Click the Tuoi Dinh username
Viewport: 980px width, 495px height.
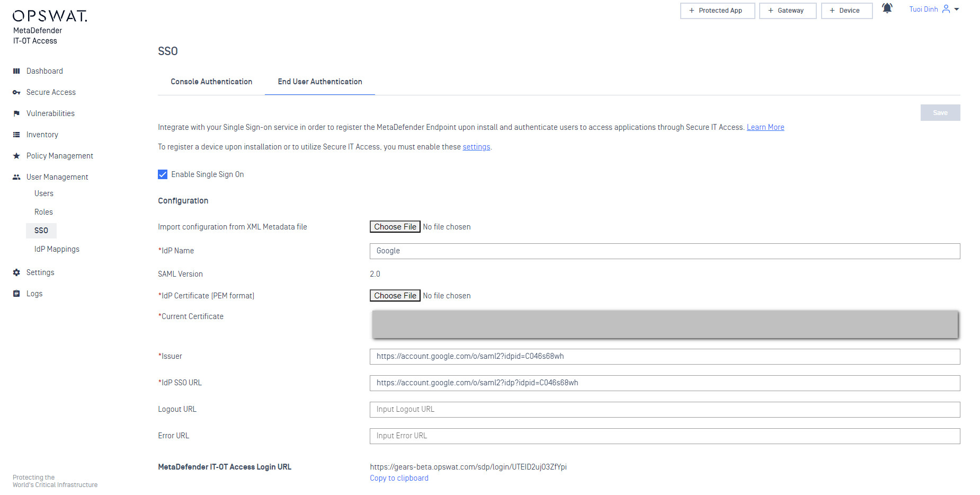click(x=923, y=9)
